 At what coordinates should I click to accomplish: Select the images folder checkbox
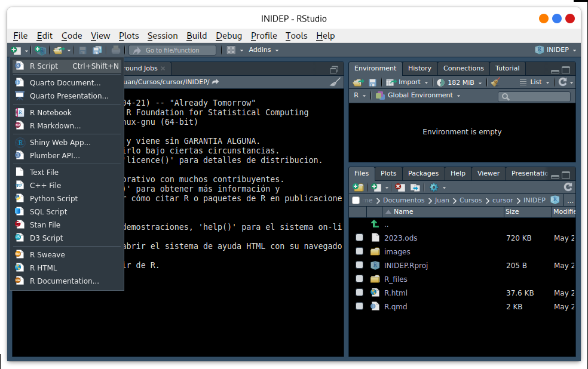pyautogui.click(x=359, y=251)
